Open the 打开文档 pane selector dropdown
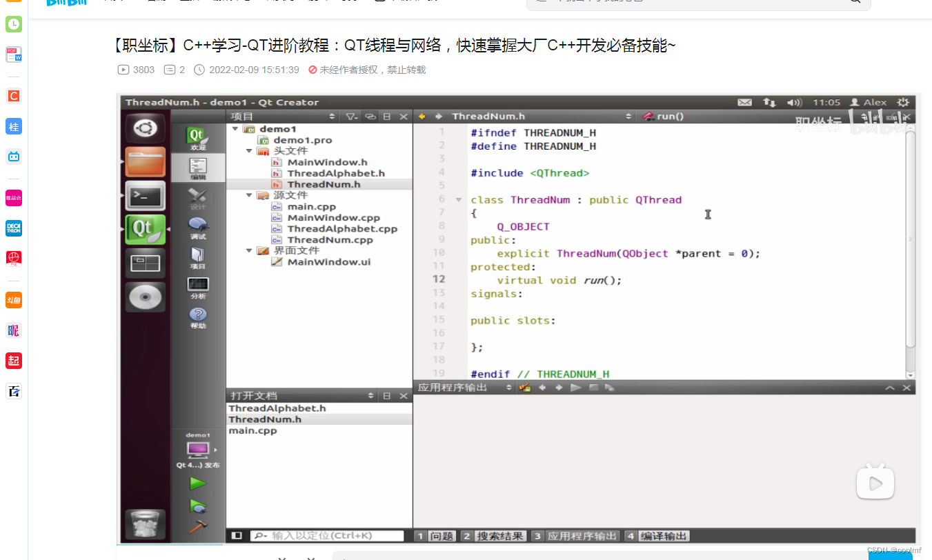This screenshot has width=932, height=560. pos(301,396)
